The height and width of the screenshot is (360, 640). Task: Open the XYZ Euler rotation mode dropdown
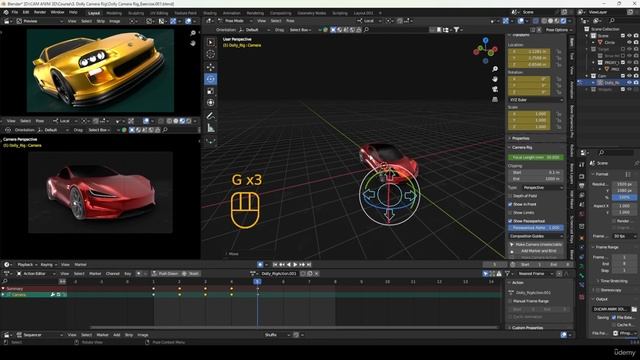point(536,100)
